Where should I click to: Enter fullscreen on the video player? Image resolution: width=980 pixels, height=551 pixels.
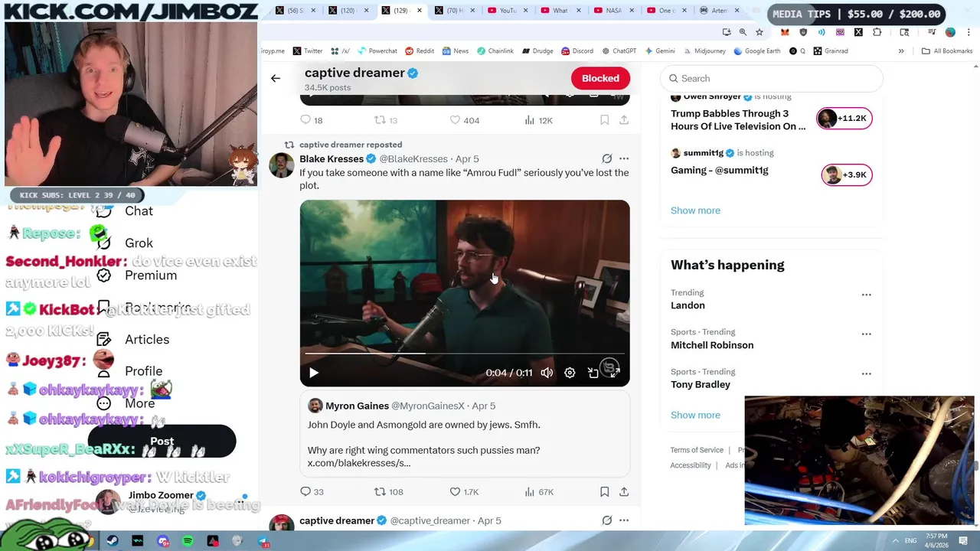pos(616,373)
